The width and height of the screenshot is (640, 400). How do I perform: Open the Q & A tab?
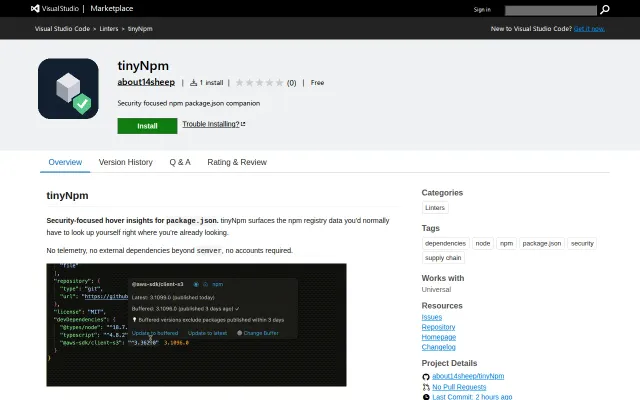(x=180, y=162)
